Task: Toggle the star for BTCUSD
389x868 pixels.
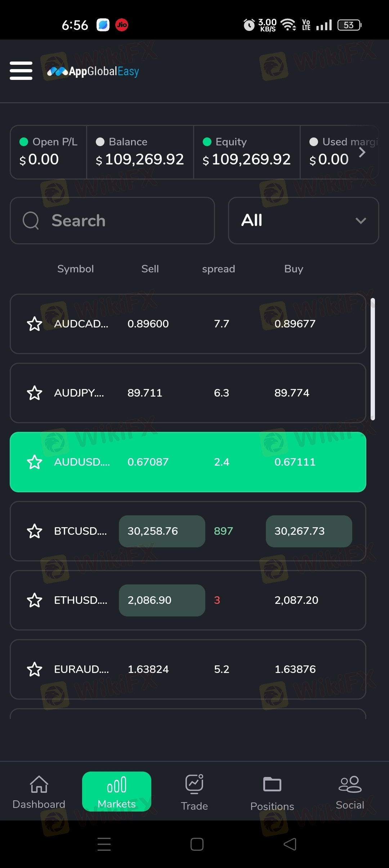Action: [x=35, y=531]
